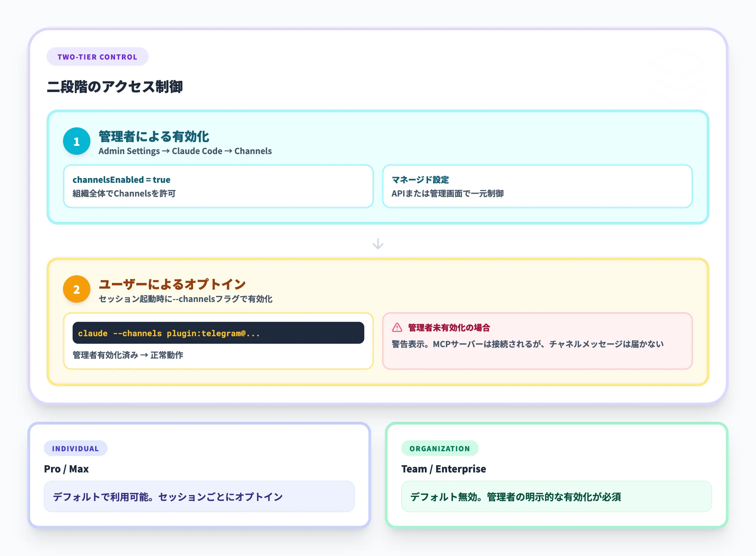This screenshot has width=756, height=556.
Task: Click the dark code block icon area
Action: [x=218, y=332]
